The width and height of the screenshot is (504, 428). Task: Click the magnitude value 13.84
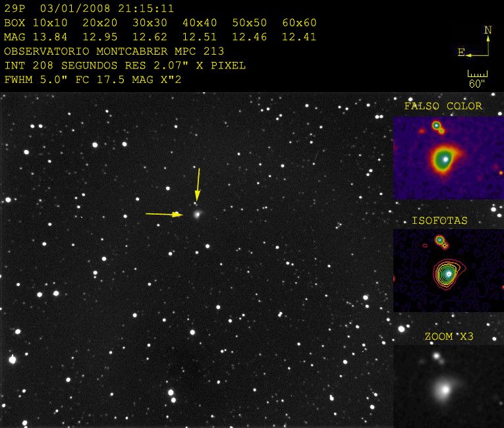coord(50,37)
